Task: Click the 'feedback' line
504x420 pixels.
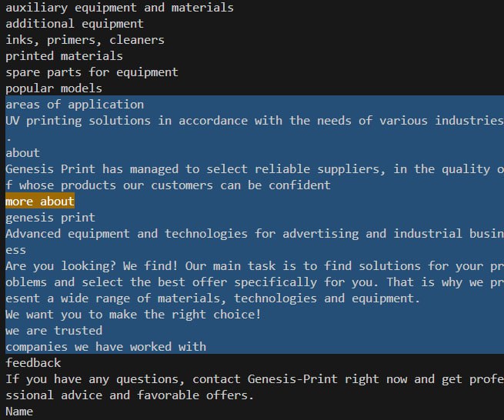Action: tap(33, 363)
